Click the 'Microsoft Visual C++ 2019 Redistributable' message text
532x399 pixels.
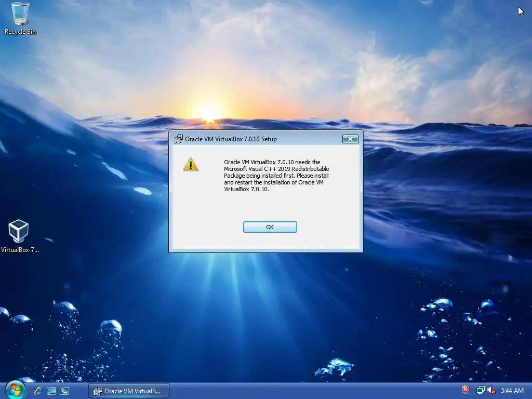click(276, 169)
